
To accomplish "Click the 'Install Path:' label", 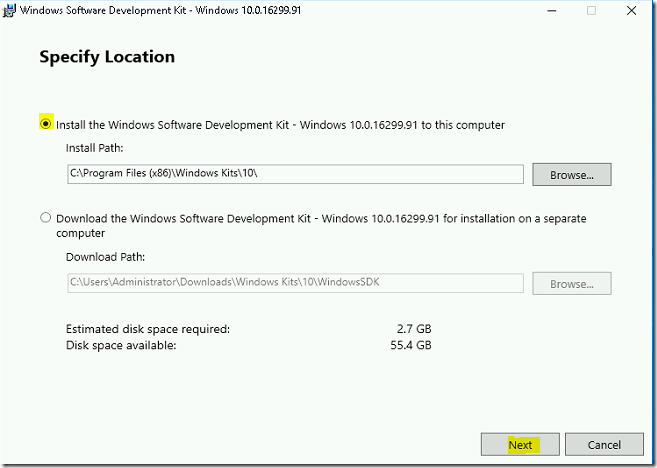I will 95,148.
